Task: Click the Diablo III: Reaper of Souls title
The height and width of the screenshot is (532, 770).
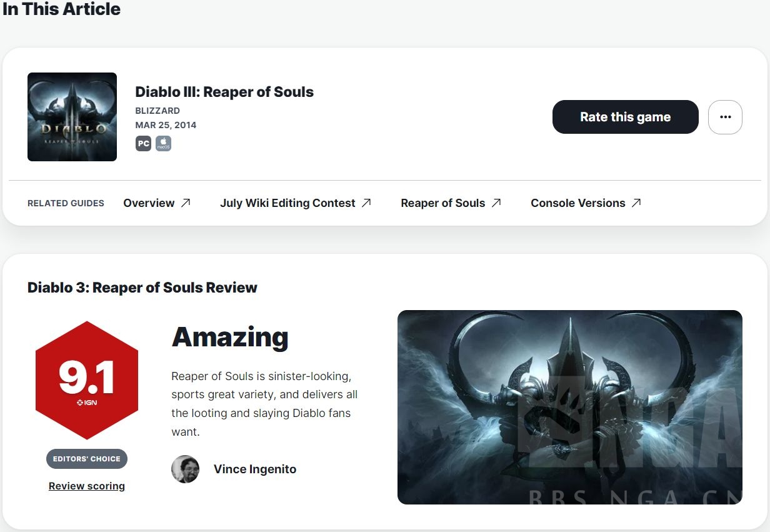Action: 224,92
